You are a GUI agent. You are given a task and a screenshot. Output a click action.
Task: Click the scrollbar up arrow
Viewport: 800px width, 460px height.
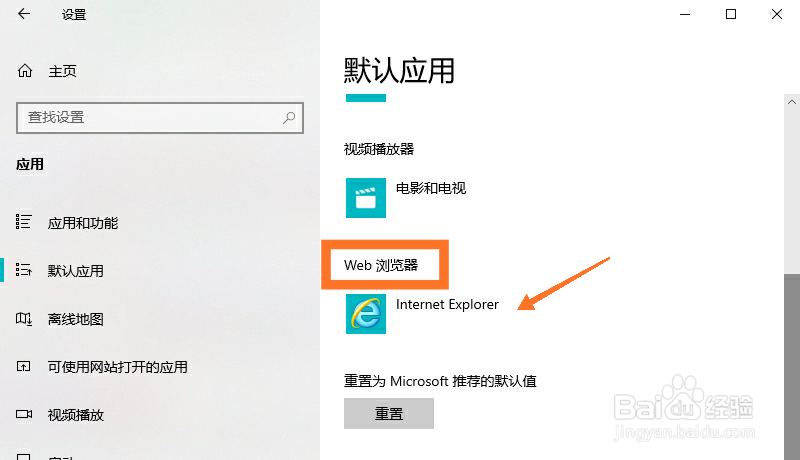[792, 102]
